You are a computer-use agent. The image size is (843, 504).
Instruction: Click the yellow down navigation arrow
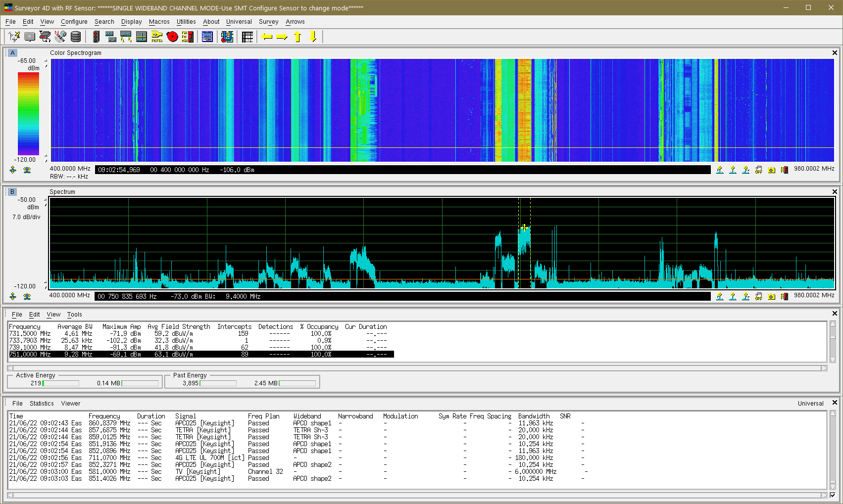pos(313,37)
